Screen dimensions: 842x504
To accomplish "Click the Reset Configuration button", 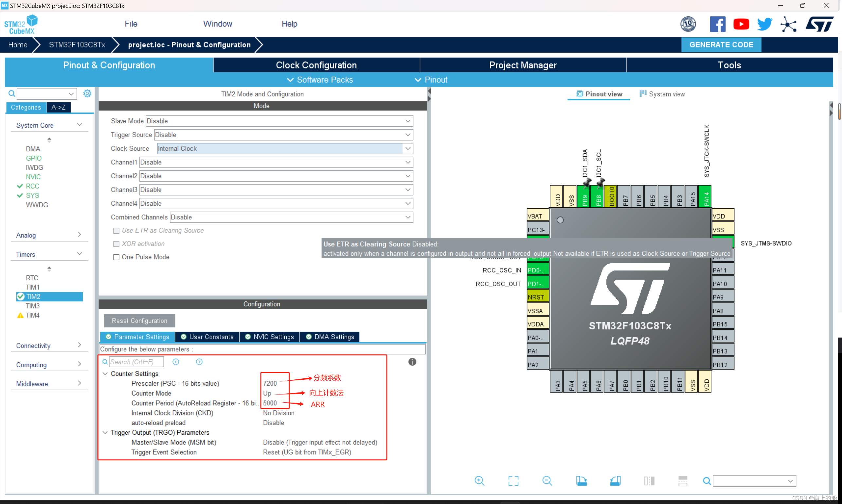I will [x=139, y=321].
